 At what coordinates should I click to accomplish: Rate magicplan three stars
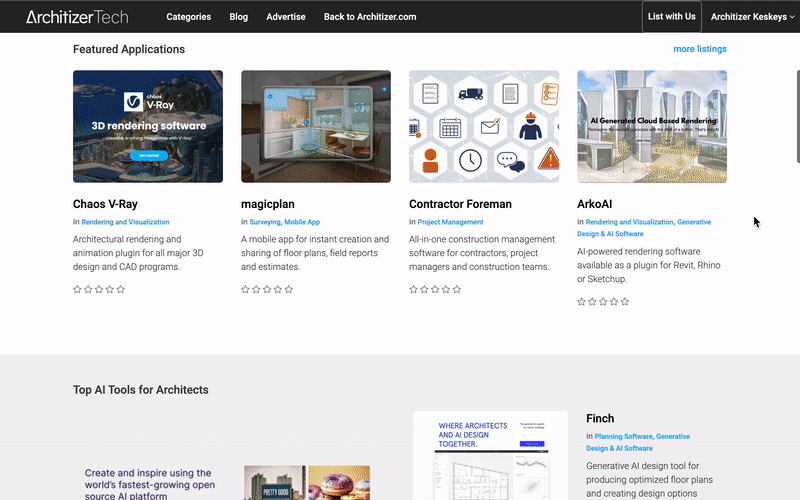coord(267,289)
